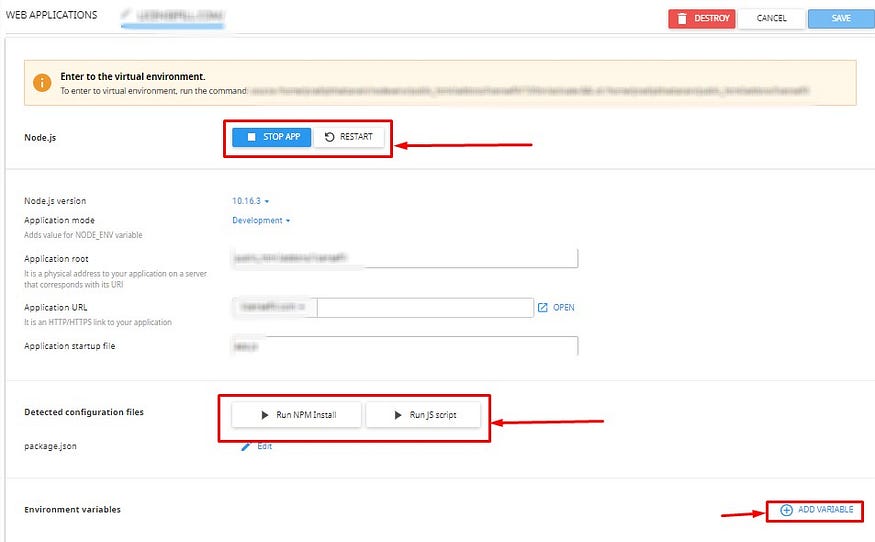875x542 pixels.
Task: Save the web application settings
Action: pos(840,18)
